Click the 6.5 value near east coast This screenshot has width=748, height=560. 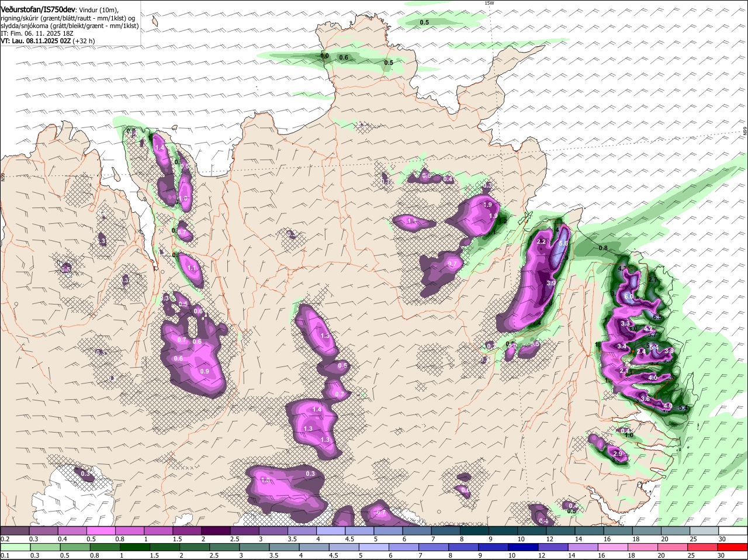pos(657,317)
